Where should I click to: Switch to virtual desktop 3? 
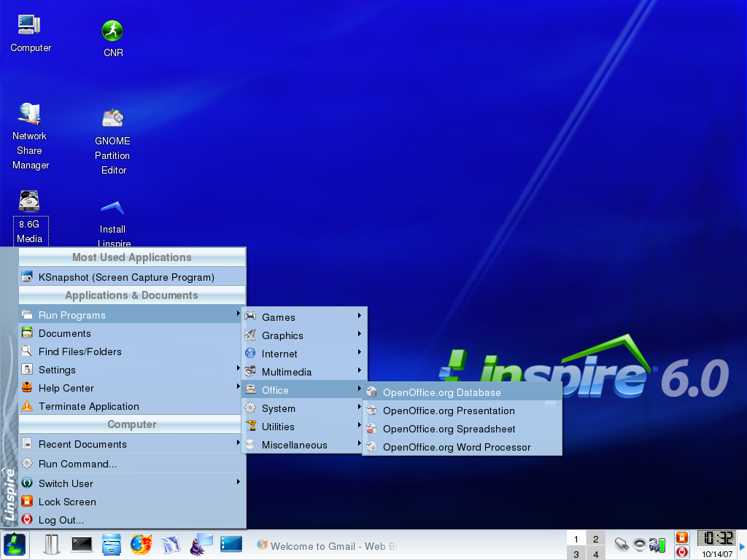pyautogui.click(x=576, y=554)
